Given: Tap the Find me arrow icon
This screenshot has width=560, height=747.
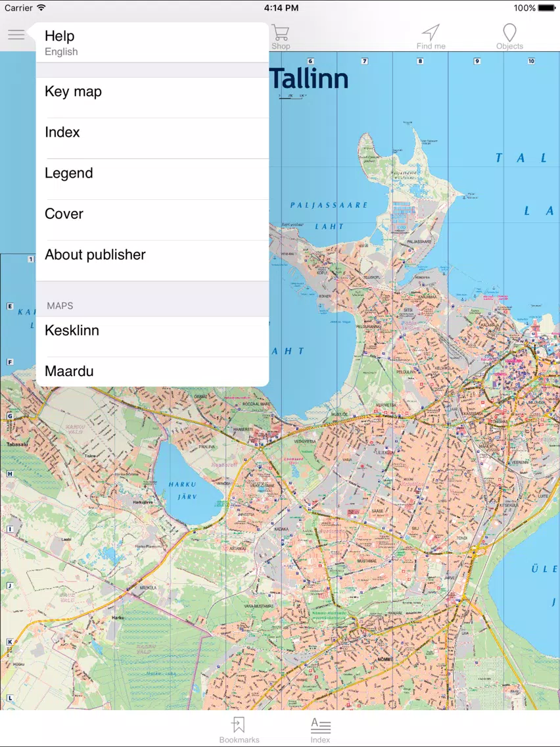Looking at the screenshot, I should [x=431, y=37].
